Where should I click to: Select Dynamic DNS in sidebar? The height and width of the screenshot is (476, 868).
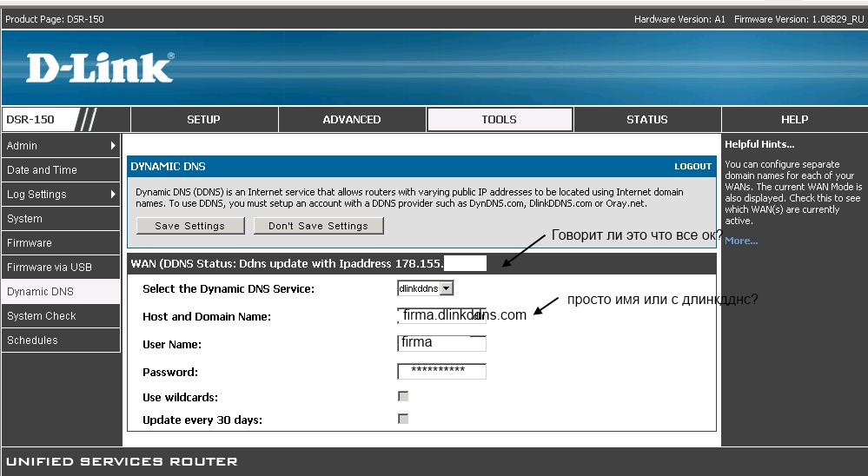61,292
